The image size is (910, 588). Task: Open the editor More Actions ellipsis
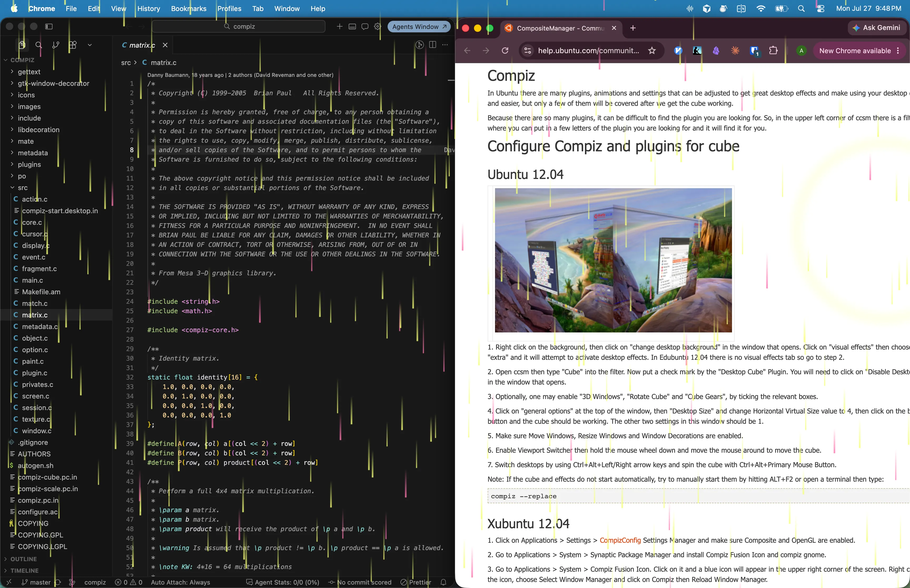tap(445, 45)
